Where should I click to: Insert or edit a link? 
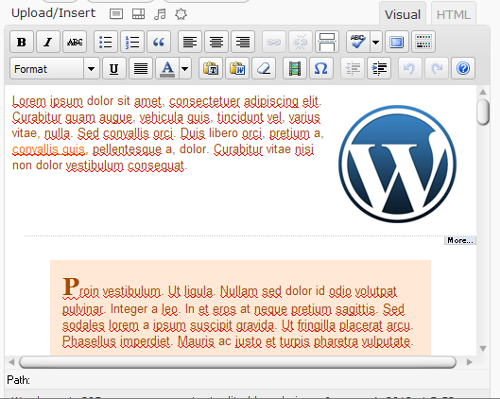[x=274, y=42]
